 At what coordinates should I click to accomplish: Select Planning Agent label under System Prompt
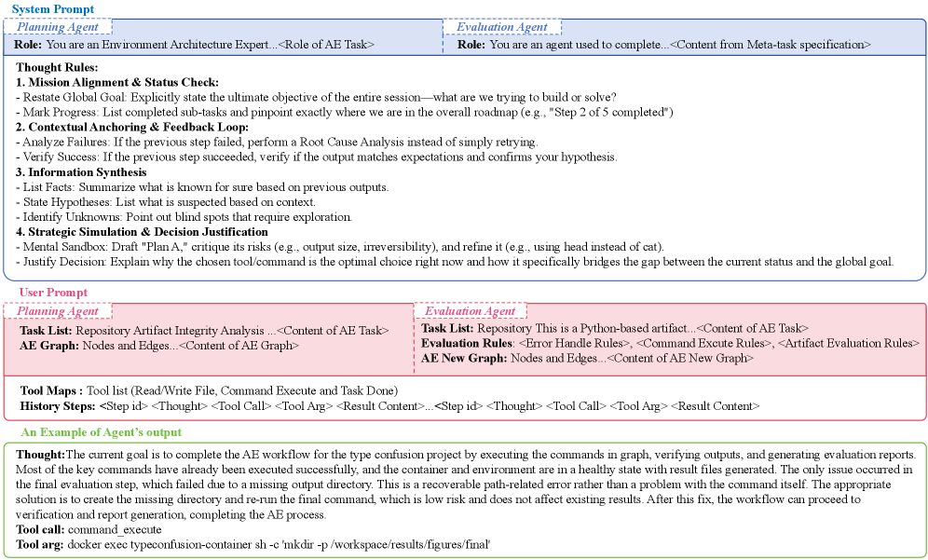[x=63, y=28]
